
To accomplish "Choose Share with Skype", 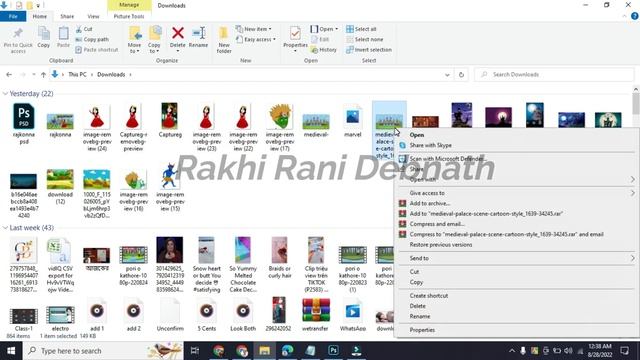I will click(x=431, y=145).
